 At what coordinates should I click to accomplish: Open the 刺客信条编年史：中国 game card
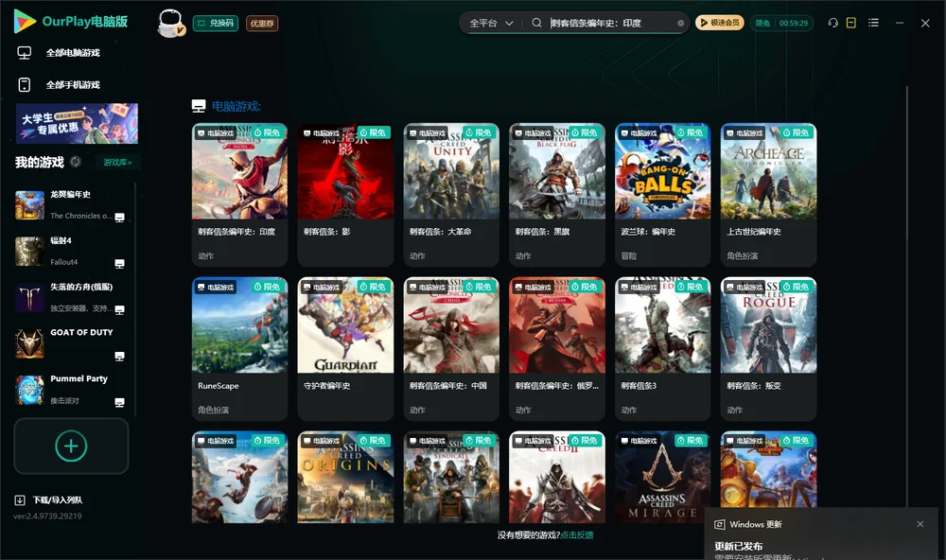(451, 349)
